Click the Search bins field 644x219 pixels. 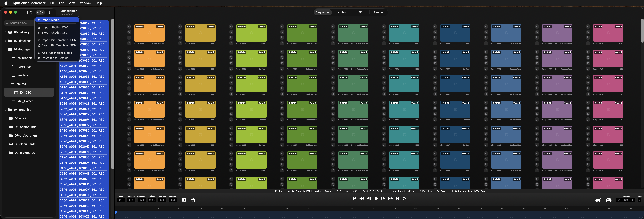click(19, 23)
